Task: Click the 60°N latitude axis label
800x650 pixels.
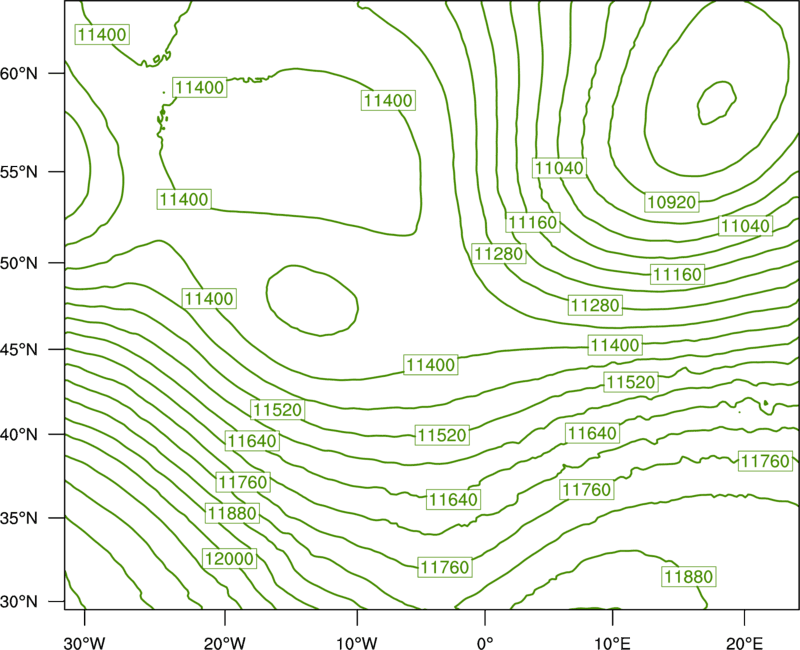Action: pyautogui.click(x=19, y=73)
